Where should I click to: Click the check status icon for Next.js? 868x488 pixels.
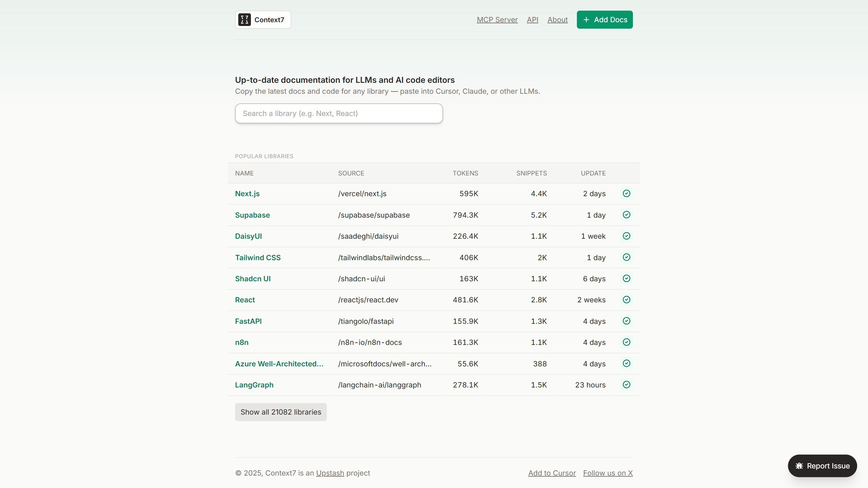626,194
